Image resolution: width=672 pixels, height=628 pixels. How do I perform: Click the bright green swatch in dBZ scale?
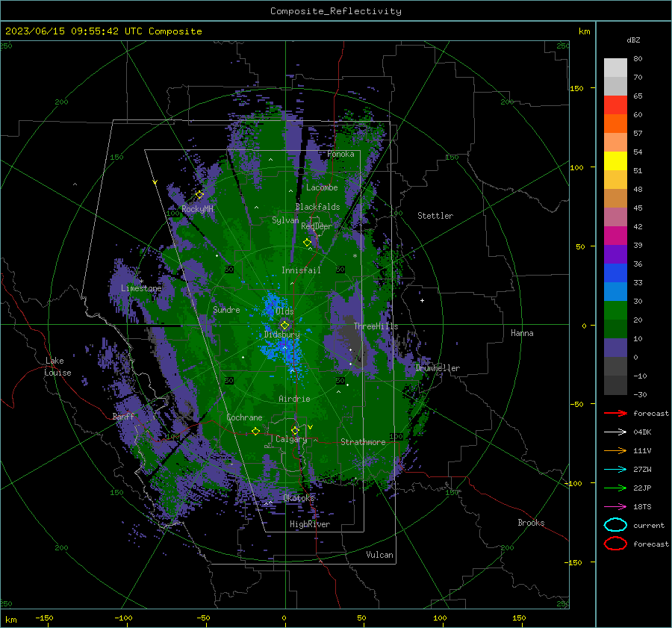tap(615, 310)
